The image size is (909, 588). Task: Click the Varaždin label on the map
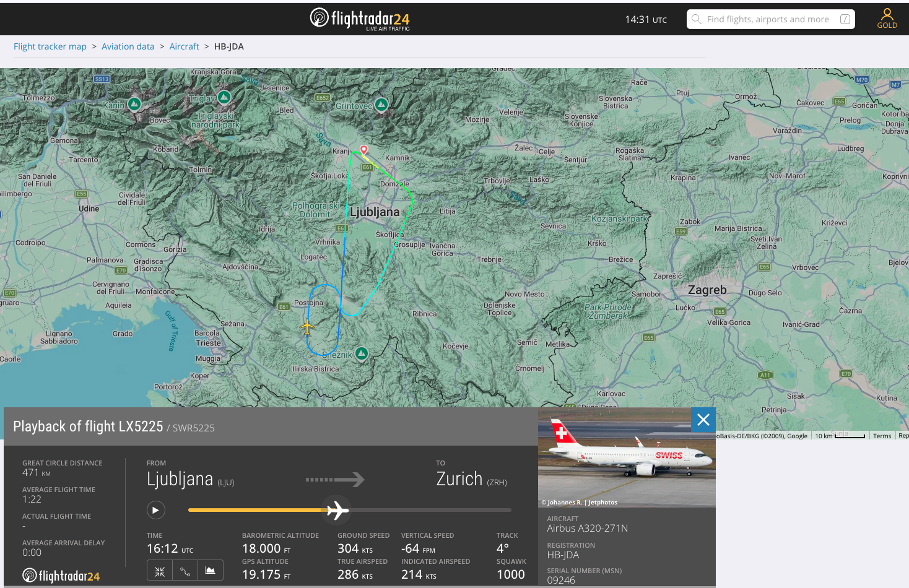coord(787,131)
